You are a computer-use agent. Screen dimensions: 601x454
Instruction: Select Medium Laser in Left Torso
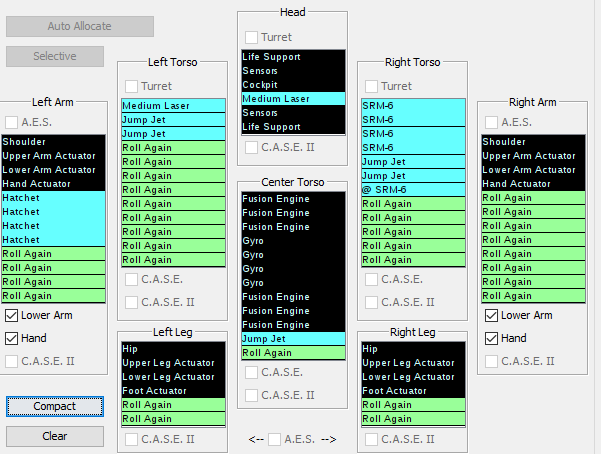(x=173, y=106)
